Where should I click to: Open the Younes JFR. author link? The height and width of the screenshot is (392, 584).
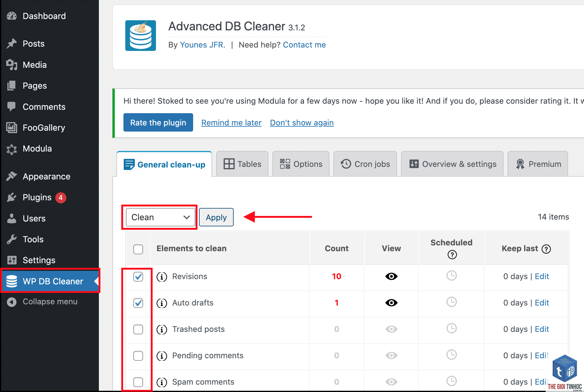click(203, 45)
